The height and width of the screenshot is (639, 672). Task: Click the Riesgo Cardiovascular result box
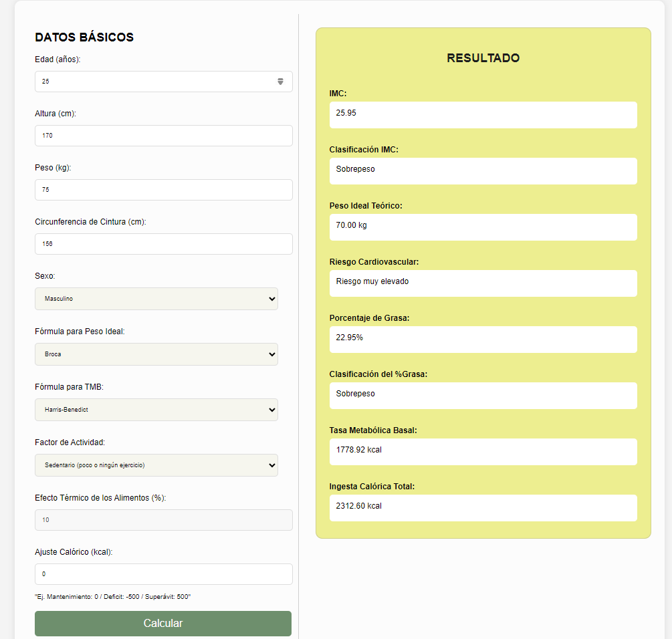point(483,283)
